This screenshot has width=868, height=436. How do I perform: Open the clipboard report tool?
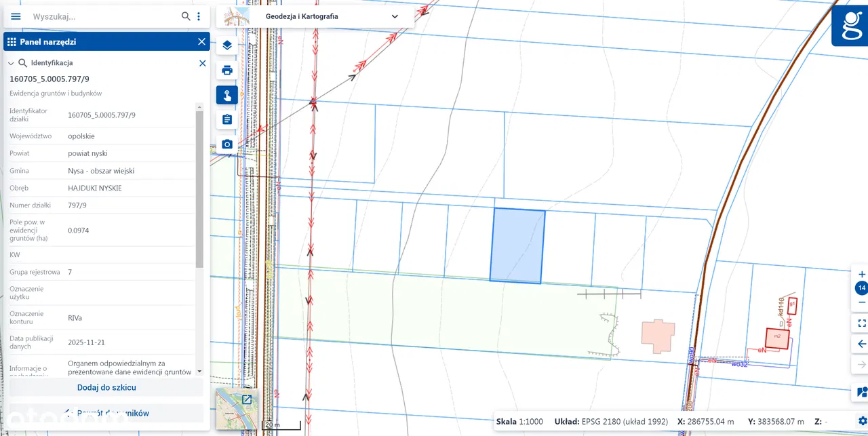227,119
